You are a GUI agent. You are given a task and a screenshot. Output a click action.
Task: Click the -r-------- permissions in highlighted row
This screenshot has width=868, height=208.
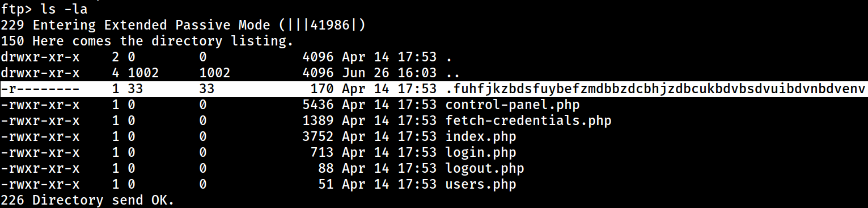(40, 89)
